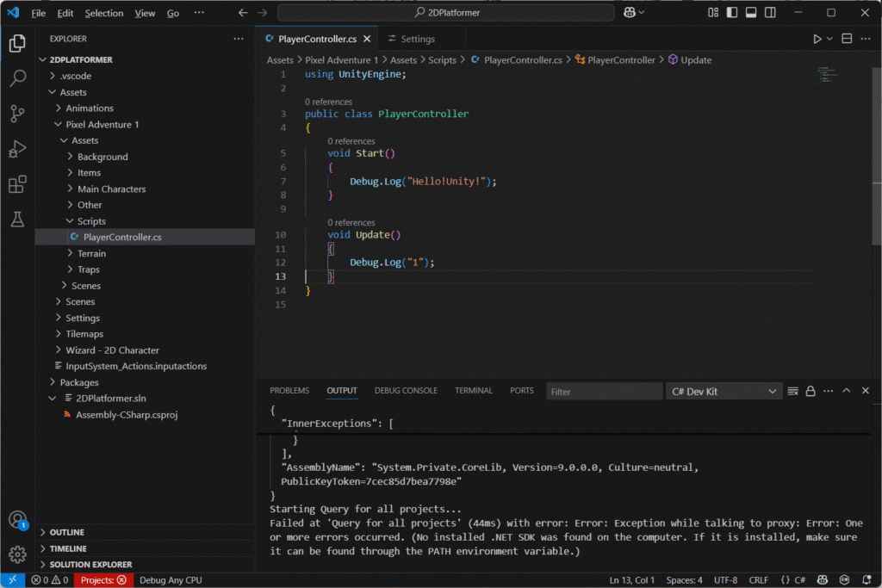Close the bottom panel
882x588 pixels.
[865, 391]
